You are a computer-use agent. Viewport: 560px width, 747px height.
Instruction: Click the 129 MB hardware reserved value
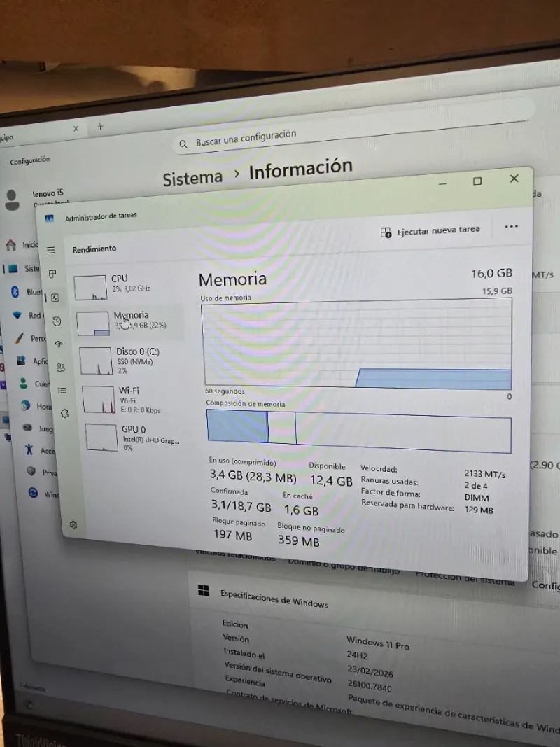click(479, 510)
